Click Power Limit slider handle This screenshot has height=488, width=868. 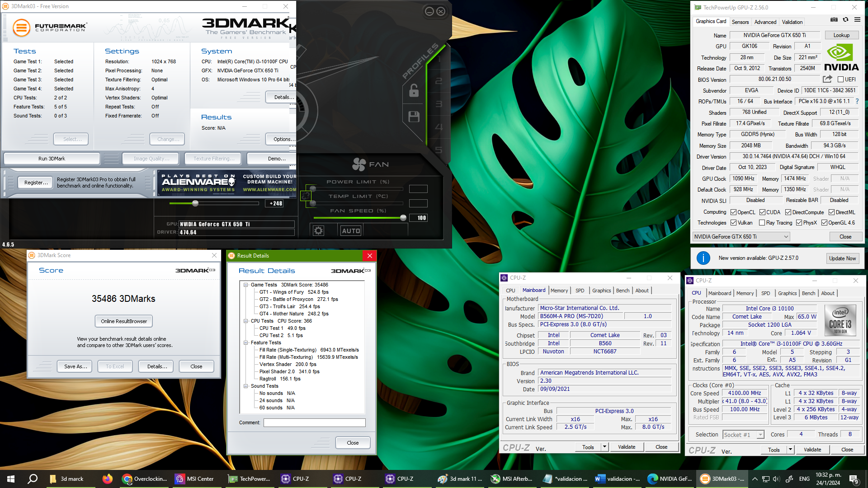312,188
